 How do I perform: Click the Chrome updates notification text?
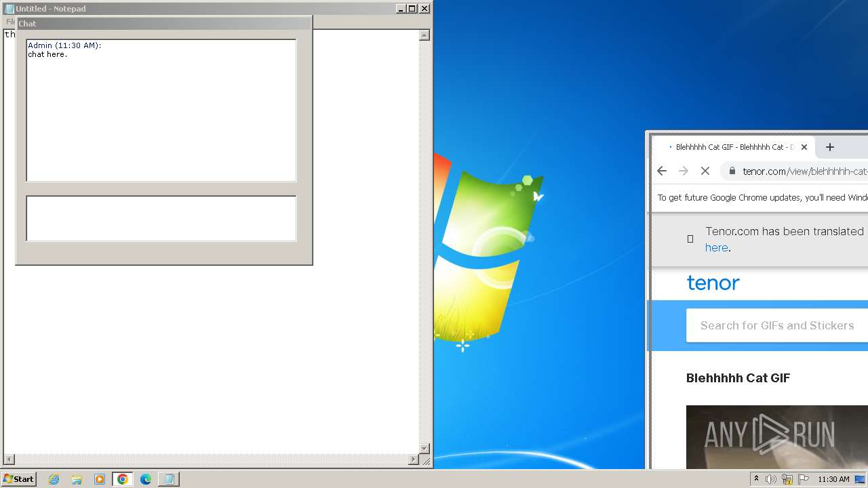(x=763, y=198)
